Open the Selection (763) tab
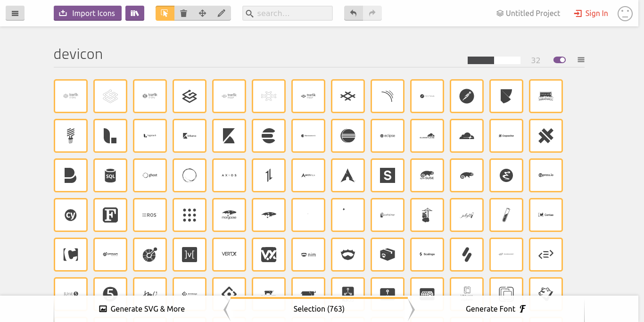The height and width of the screenshot is (322, 644). 319,309
